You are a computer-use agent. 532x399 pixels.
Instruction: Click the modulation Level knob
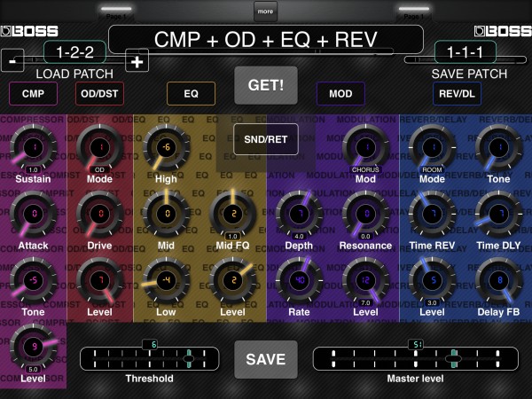[x=365, y=280]
